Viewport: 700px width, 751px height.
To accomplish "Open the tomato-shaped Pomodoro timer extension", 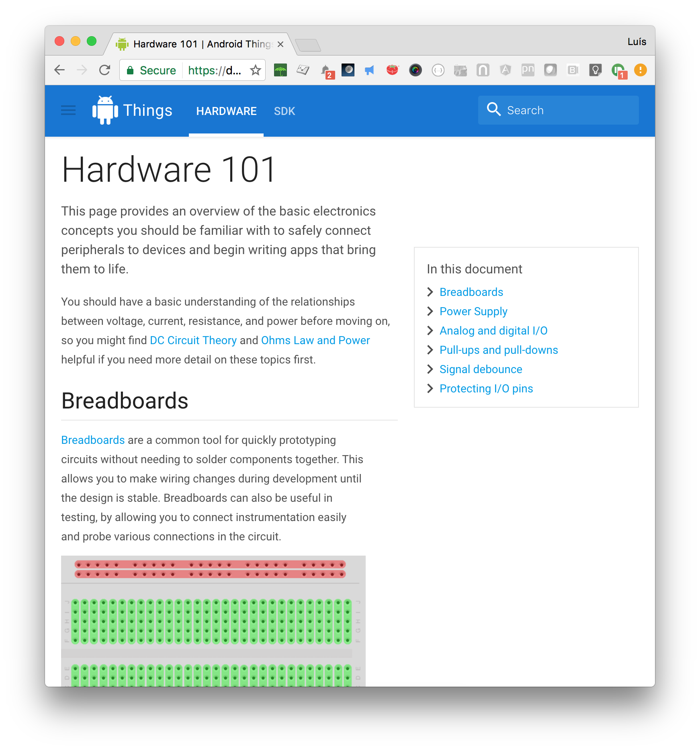I will [x=393, y=70].
